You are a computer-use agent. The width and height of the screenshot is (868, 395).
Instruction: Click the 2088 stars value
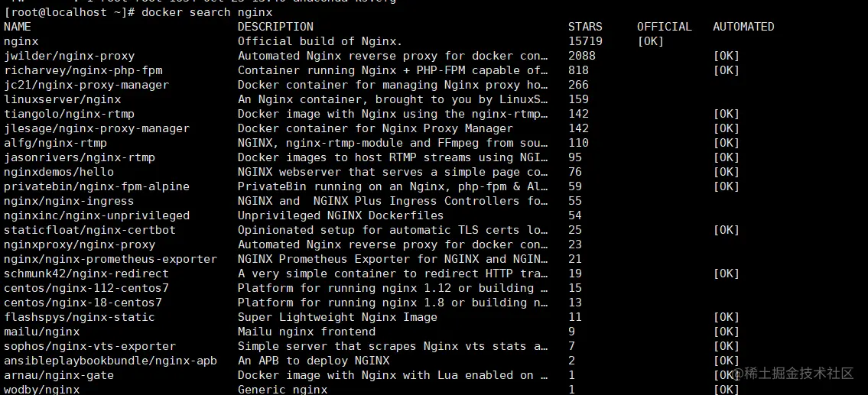click(582, 56)
